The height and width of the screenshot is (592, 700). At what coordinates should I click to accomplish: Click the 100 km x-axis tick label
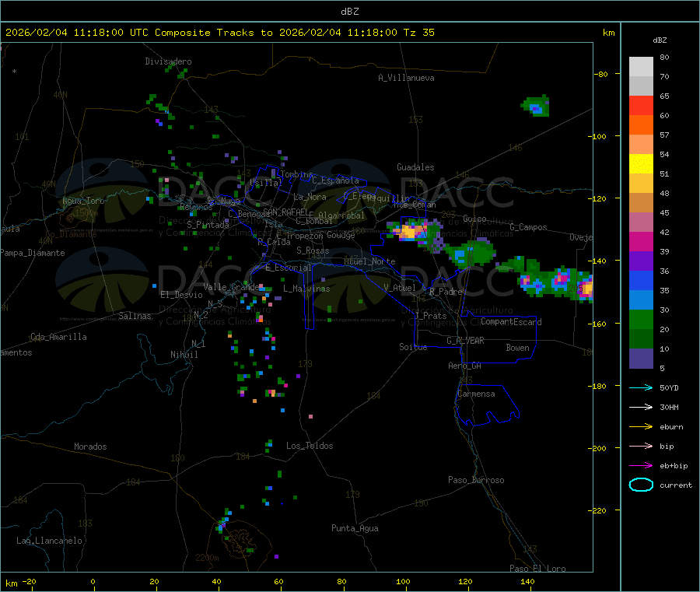click(x=403, y=582)
